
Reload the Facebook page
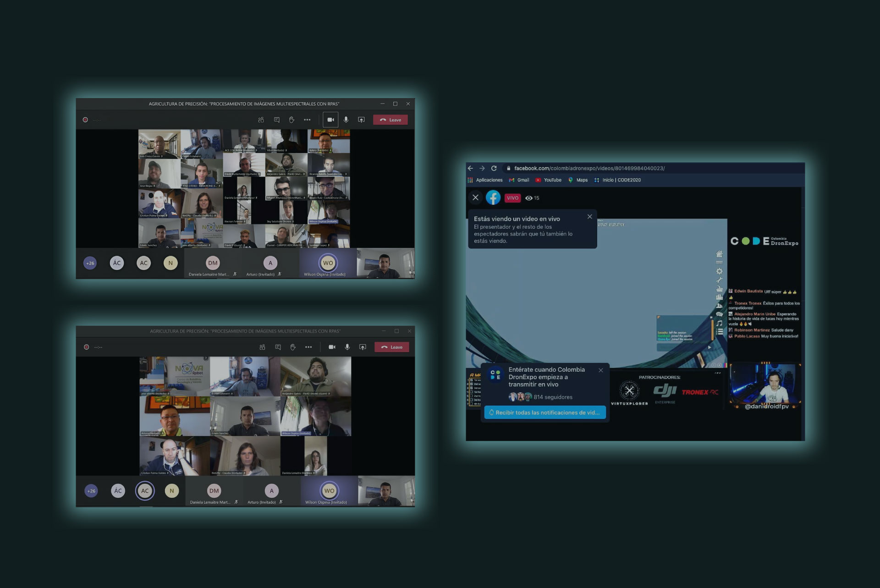coord(494,168)
